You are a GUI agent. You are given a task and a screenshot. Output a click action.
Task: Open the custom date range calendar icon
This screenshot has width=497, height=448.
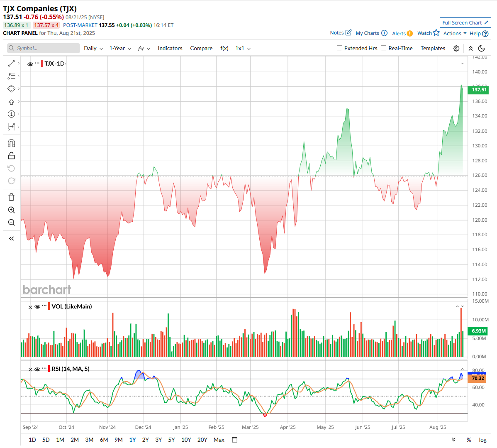(x=234, y=440)
